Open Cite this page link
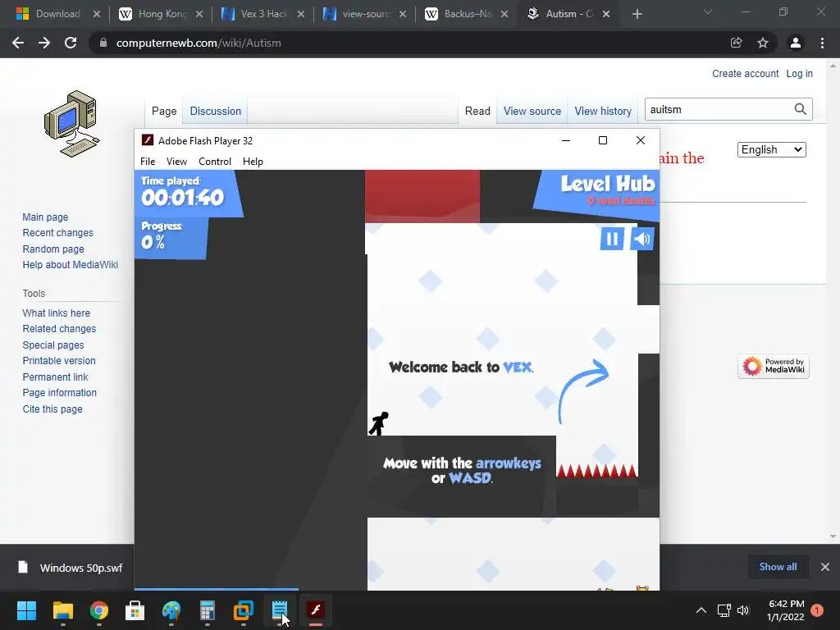 point(52,409)
